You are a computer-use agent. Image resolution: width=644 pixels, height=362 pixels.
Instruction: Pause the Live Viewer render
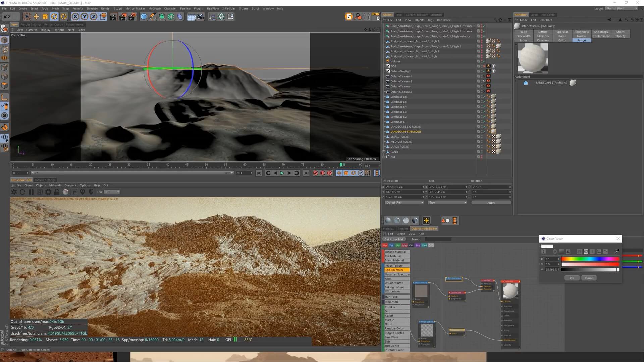coord(31,192)
